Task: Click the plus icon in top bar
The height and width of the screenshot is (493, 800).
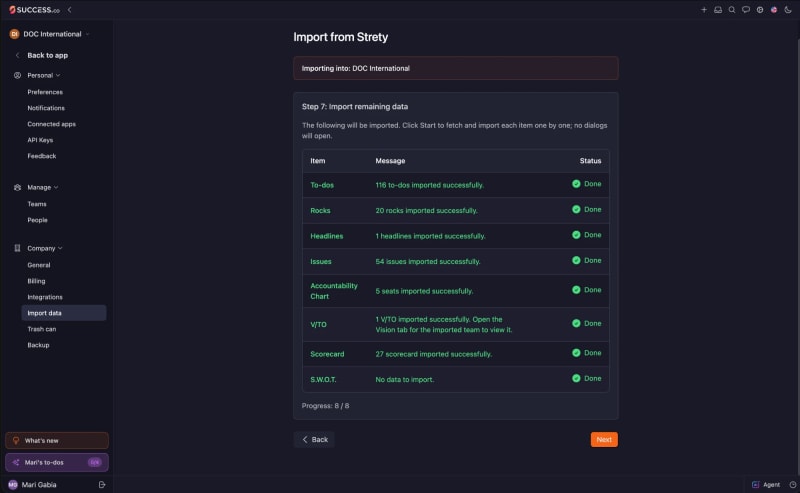Action: tap(704, 10)
